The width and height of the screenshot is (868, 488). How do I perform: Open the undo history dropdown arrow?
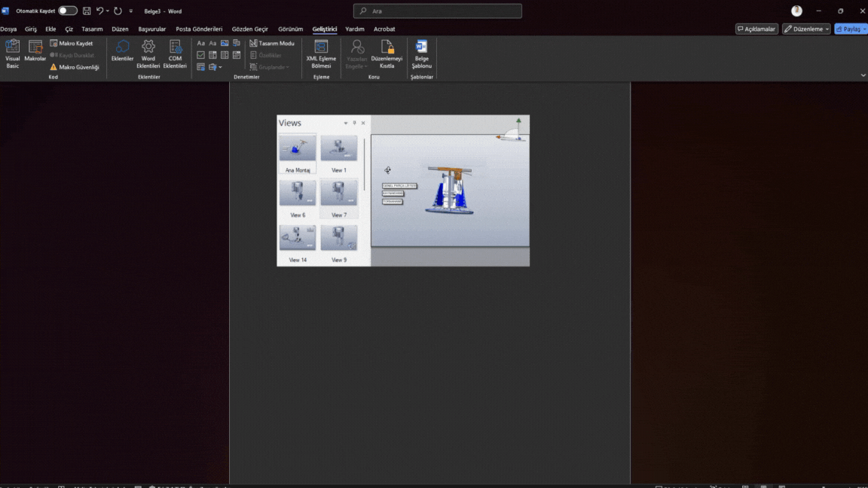point(108,11)
